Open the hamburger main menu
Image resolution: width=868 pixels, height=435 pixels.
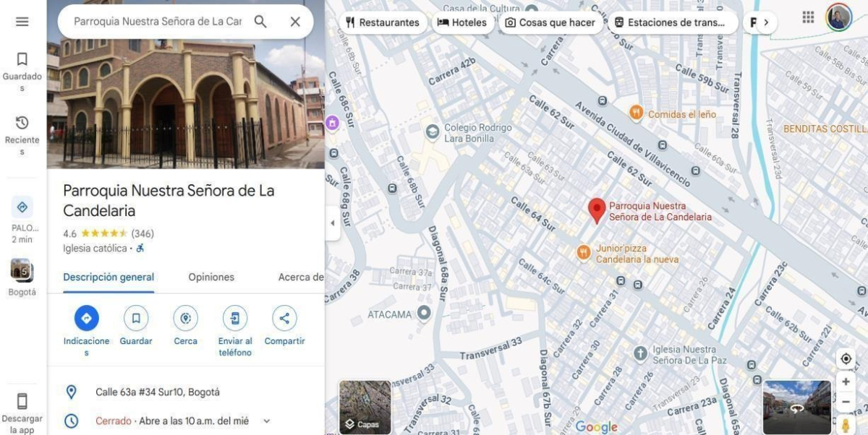(22, 22)
